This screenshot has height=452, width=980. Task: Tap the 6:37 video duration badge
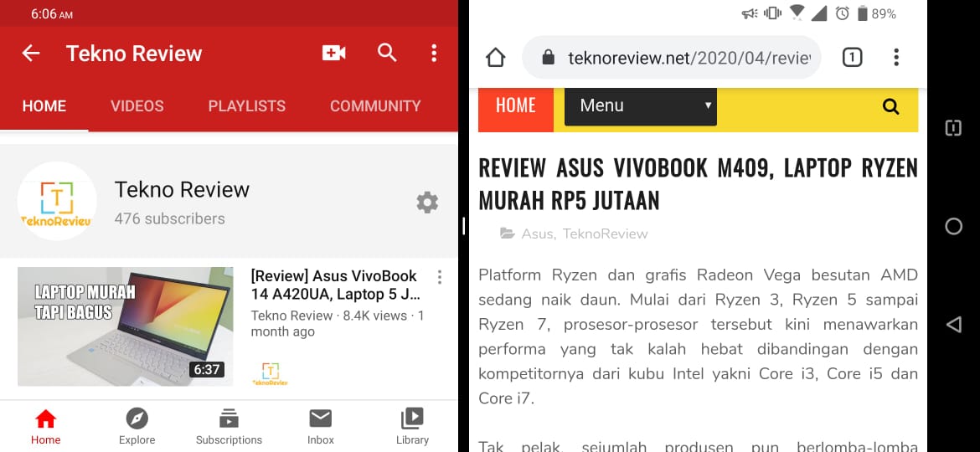click(x=207, y=370)
